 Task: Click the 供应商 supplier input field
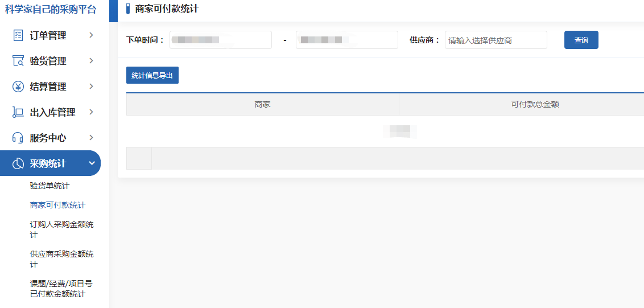496,40
